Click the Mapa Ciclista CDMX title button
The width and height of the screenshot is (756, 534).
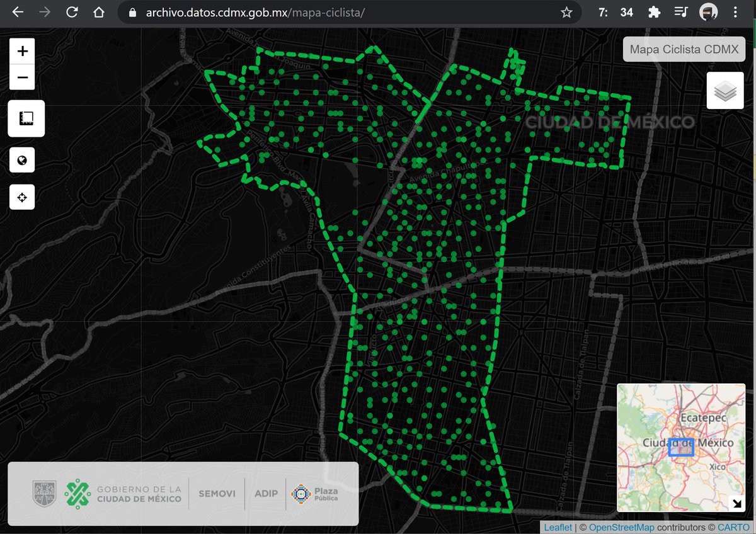click(684, 49)
